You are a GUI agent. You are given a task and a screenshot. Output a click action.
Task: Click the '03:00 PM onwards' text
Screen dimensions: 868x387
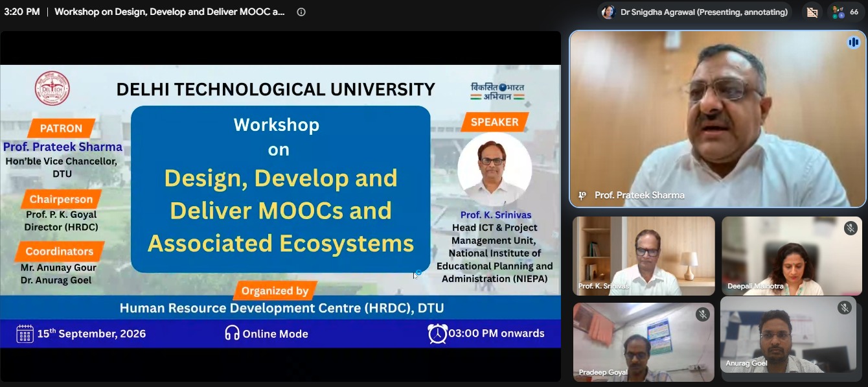click(497, 333)
